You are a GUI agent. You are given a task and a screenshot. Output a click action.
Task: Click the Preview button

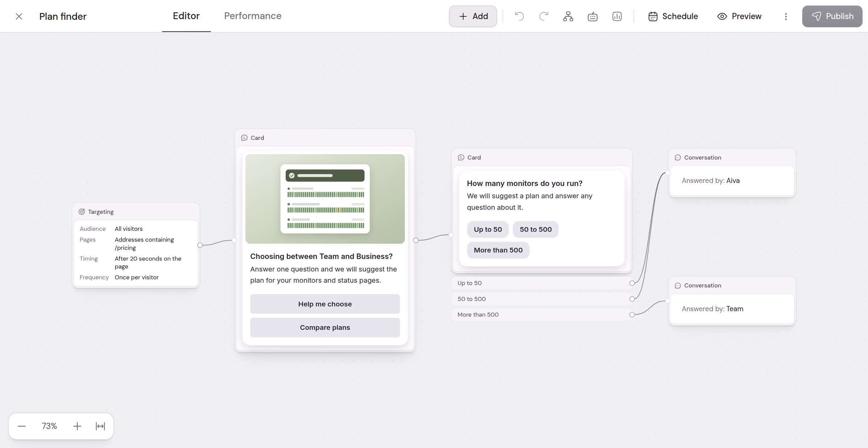(x=739, y=16)
